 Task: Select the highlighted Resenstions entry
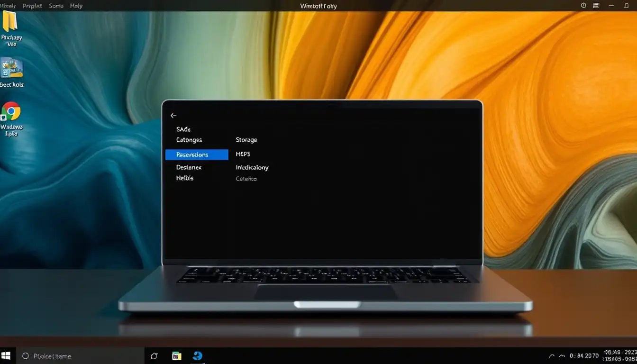tap(197, 155)
